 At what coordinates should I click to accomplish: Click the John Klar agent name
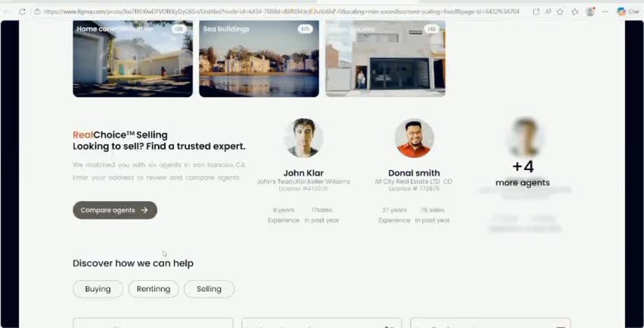[x=303, y=173]
